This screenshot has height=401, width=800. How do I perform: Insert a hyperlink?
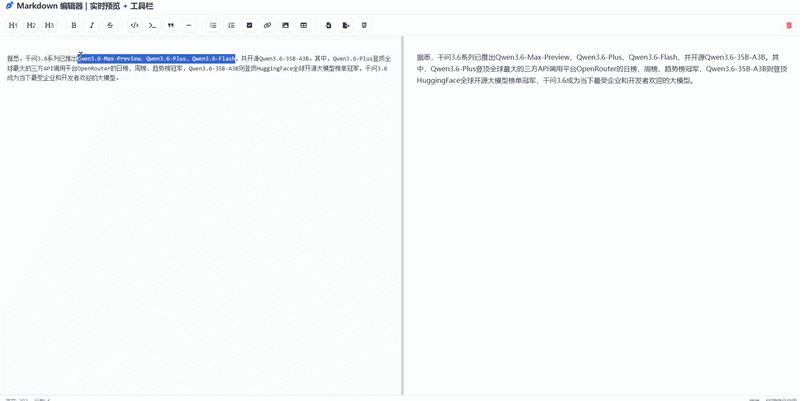(267, 25)
